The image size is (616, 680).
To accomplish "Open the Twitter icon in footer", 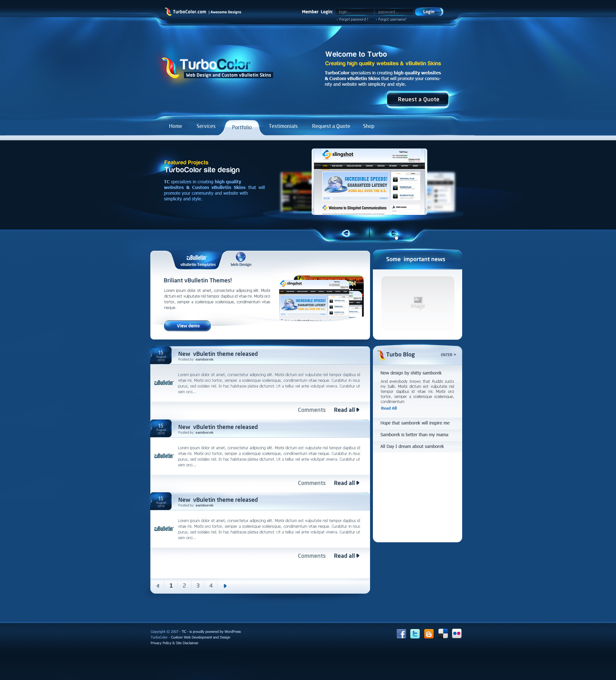I will pos(415,633).
